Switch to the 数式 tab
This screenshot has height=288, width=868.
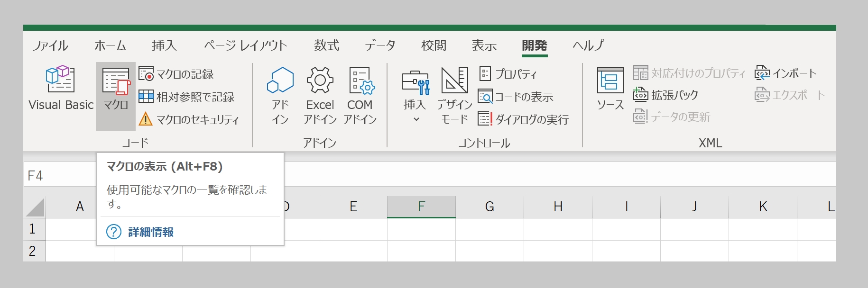pos(326,45)
